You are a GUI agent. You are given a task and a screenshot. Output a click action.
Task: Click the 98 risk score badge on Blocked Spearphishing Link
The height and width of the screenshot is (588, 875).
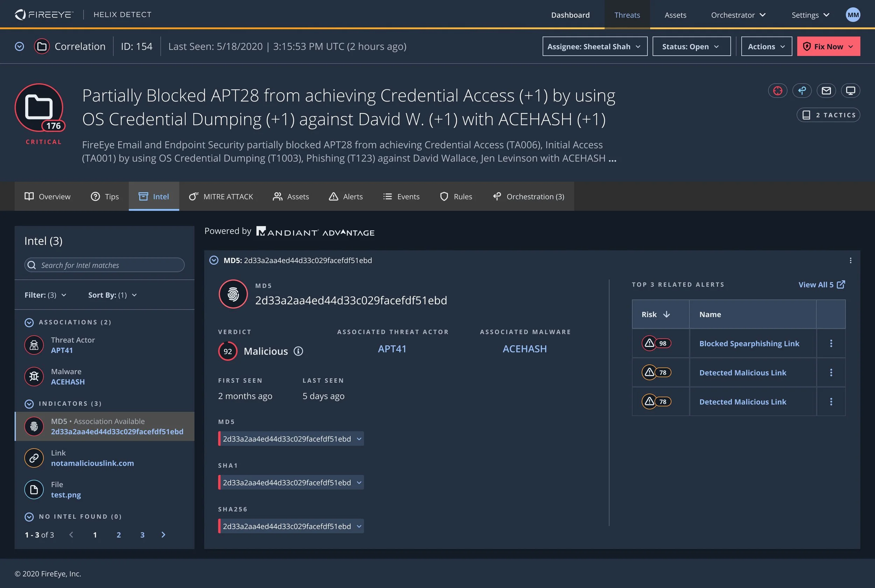[x=656, y=343]
